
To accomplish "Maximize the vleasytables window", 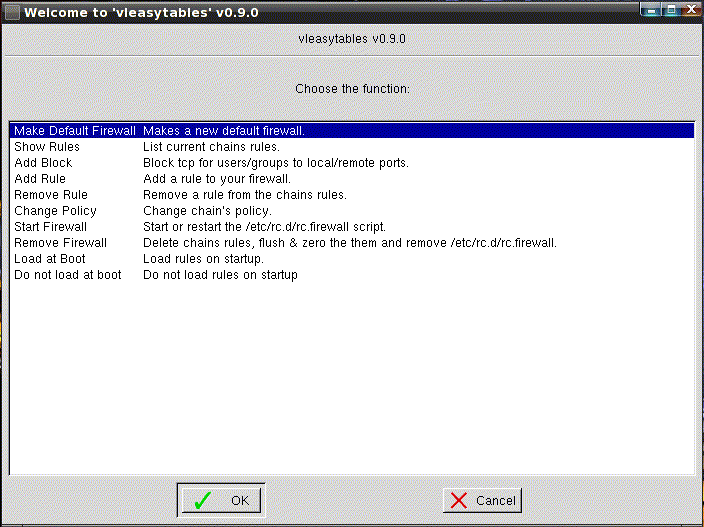I will coord(671,11).
